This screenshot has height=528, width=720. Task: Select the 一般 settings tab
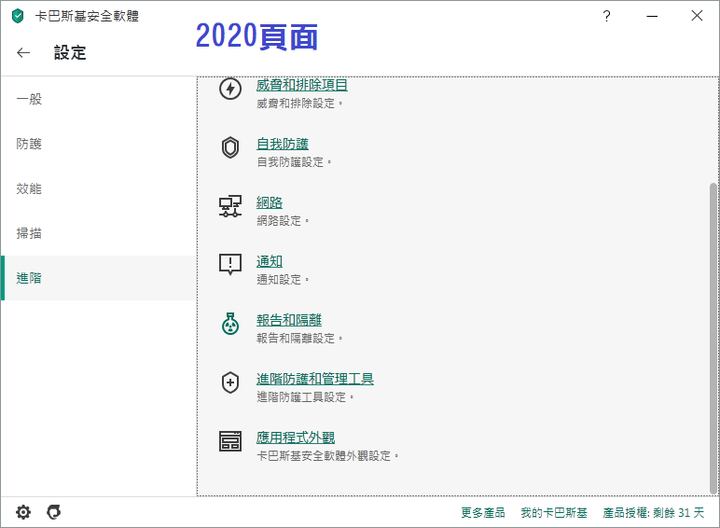click(x=98, y=99)
